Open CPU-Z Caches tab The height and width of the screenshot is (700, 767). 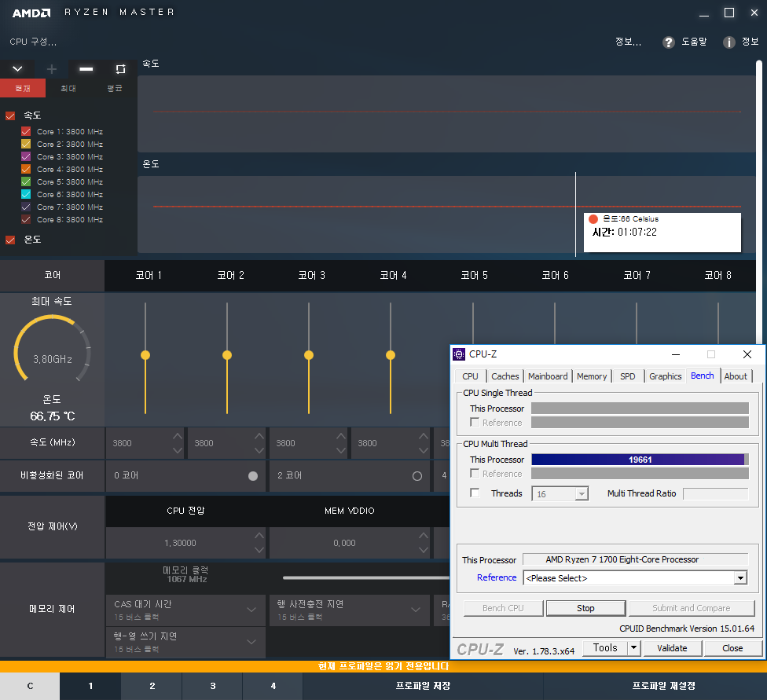505,376
